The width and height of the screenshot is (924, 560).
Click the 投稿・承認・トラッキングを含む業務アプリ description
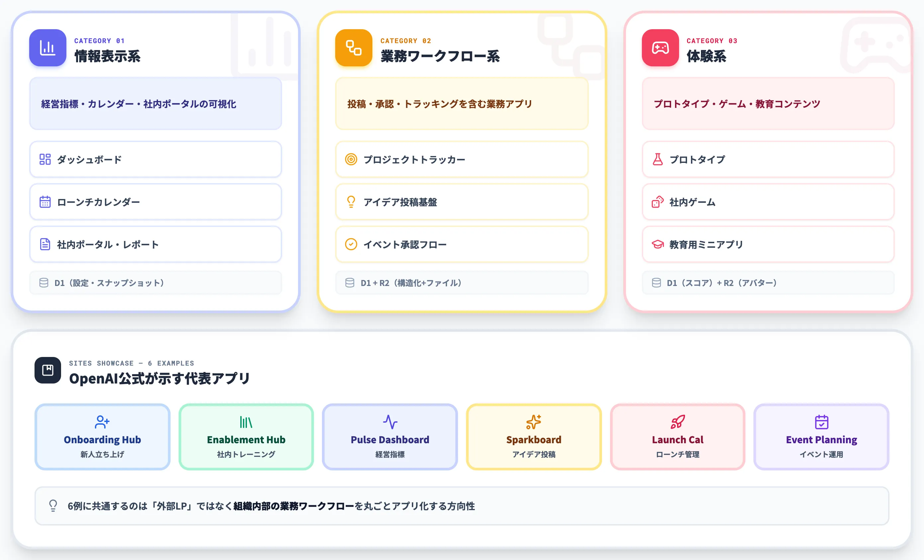(439, 104)
